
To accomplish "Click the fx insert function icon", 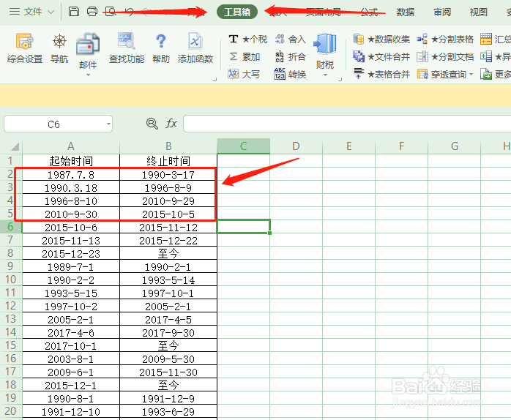I will [171, 124].
